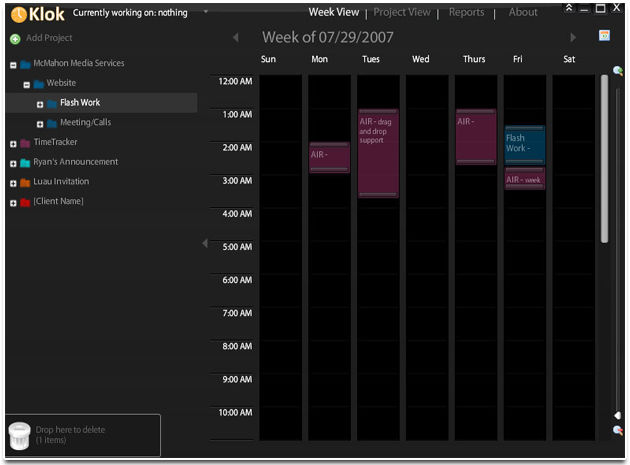630x465 pixels.
Task: Click the cyan Ryan's Announcement folder icon
Action: (x=25, y=162)
